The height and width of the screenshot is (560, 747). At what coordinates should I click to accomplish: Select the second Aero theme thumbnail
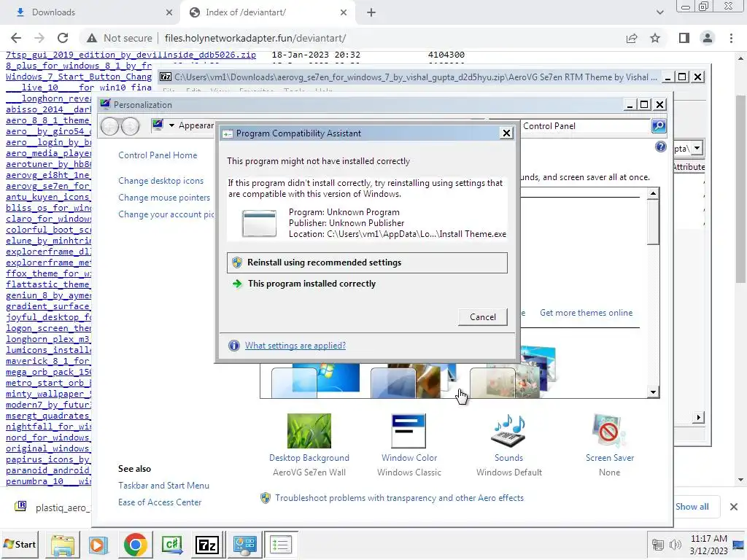(414, 381)
